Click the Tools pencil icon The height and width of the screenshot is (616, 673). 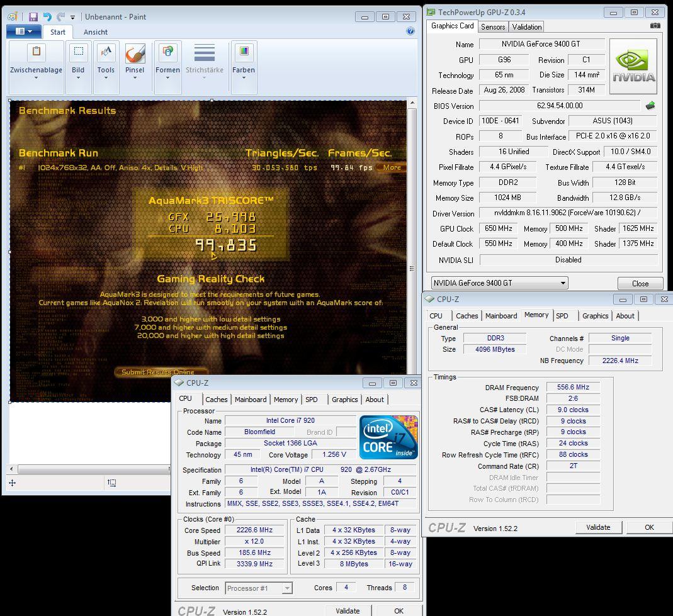[106, 52]
